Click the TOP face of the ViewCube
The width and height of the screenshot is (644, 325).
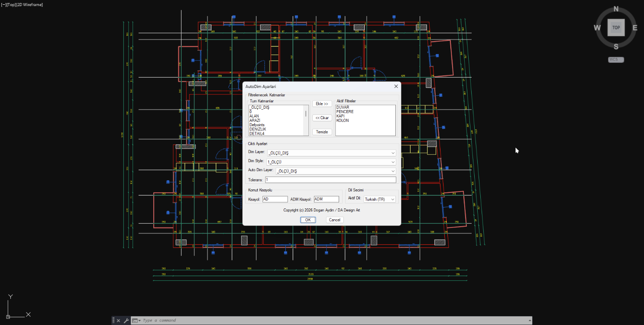tap(616, 27)
